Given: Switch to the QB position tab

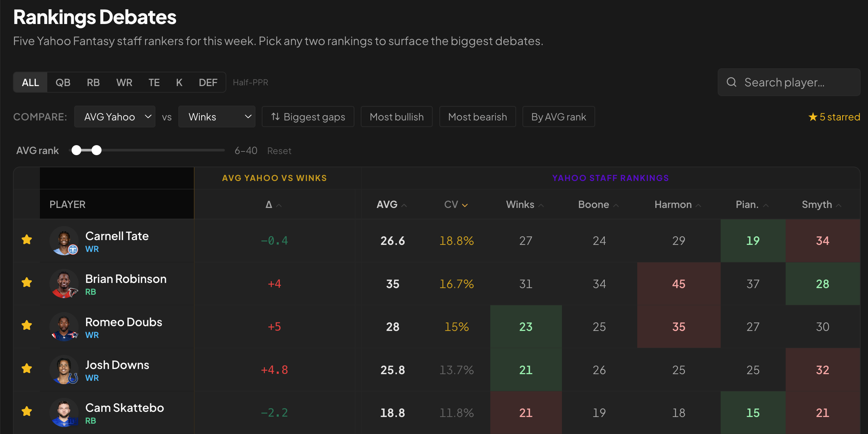Looking at the screenshot, I should pyautogui.click(x=63, y=82).
